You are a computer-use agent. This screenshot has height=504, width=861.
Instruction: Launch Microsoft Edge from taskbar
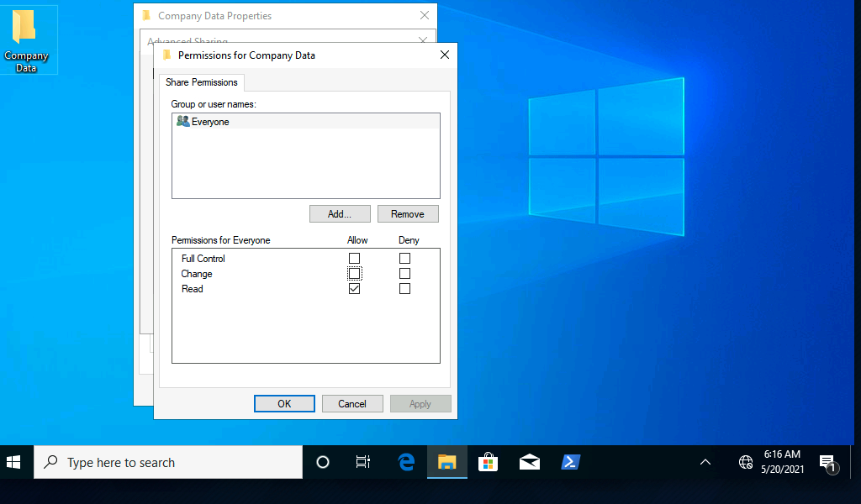tap(406, 462)
